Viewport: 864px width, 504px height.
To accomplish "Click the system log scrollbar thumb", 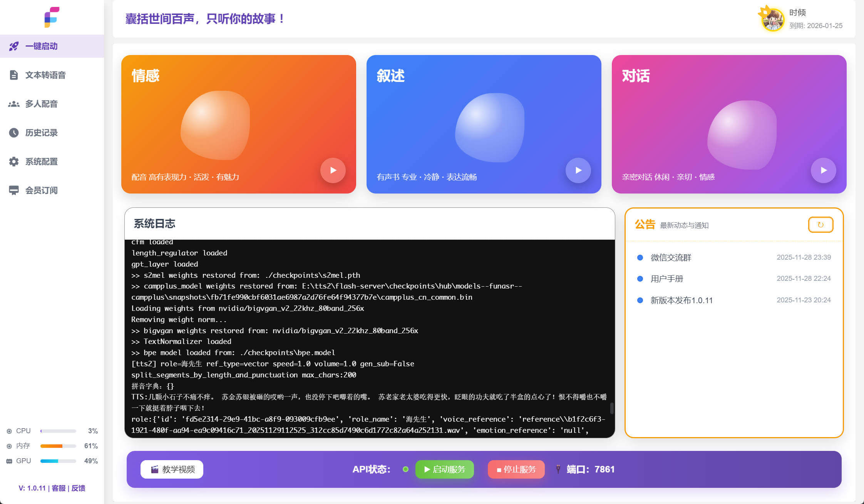I will [611, 408].
